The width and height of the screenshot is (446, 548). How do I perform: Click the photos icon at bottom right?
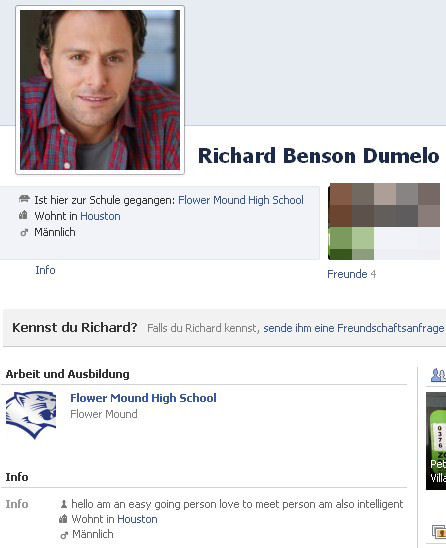[x=439, y=532]
